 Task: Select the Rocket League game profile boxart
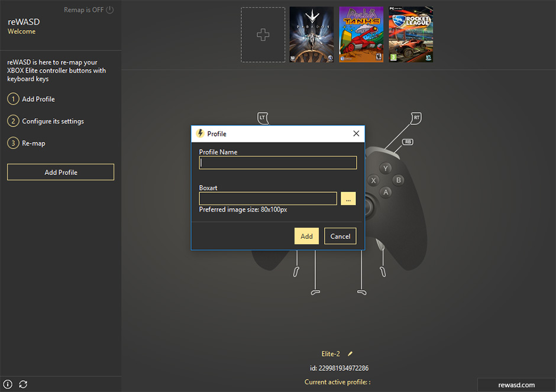410,35
